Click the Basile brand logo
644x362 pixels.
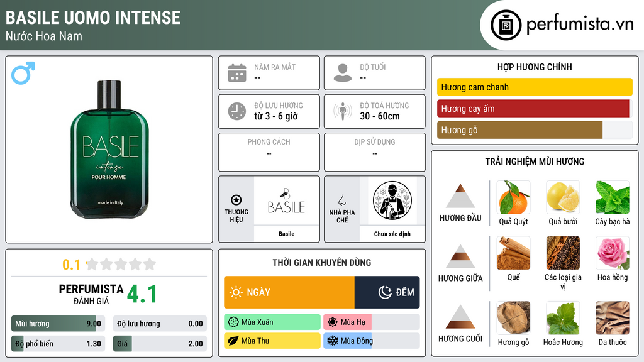click(287, 201)
